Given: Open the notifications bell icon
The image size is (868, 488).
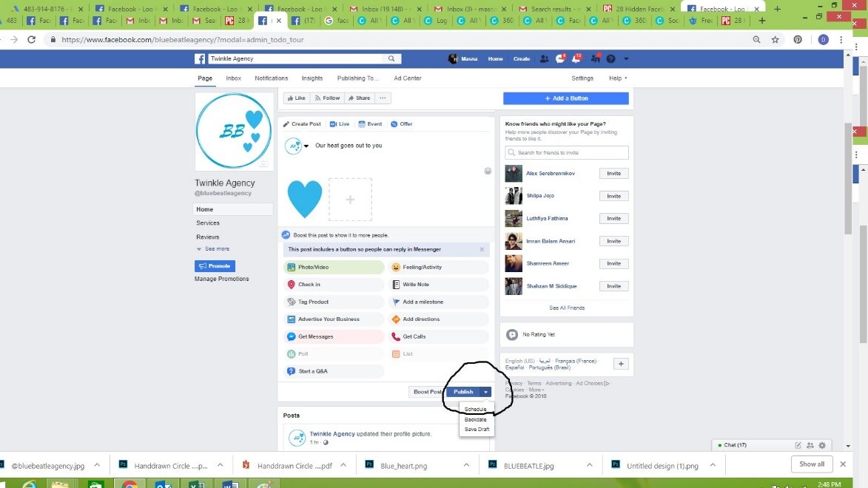Looking at the screenshot, I should pyautogui.click(x=576, y=59).
